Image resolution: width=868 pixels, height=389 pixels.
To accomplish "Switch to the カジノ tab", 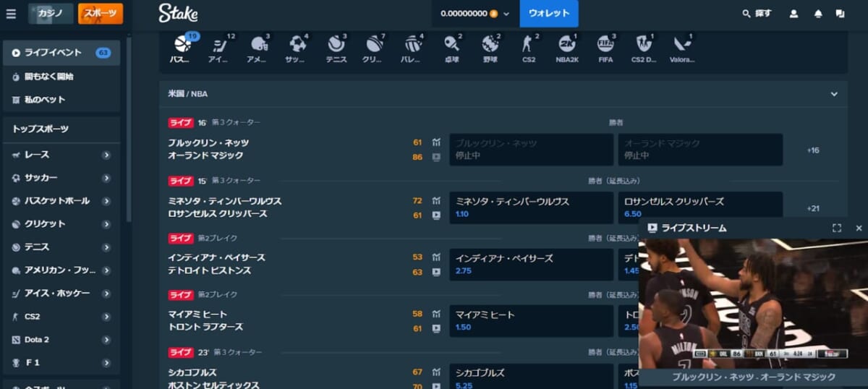I will [51, 14].
